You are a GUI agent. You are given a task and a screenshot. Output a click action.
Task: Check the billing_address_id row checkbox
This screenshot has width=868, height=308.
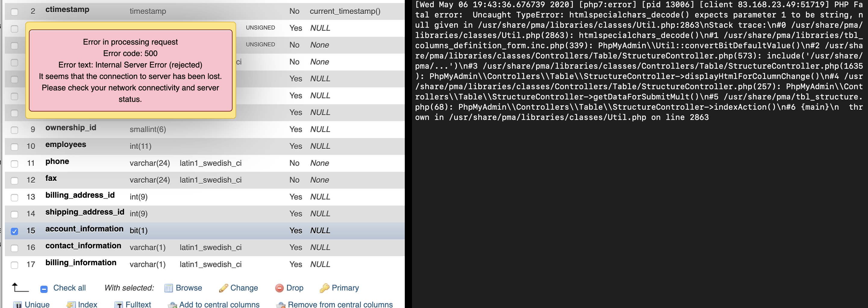[14, 197]
